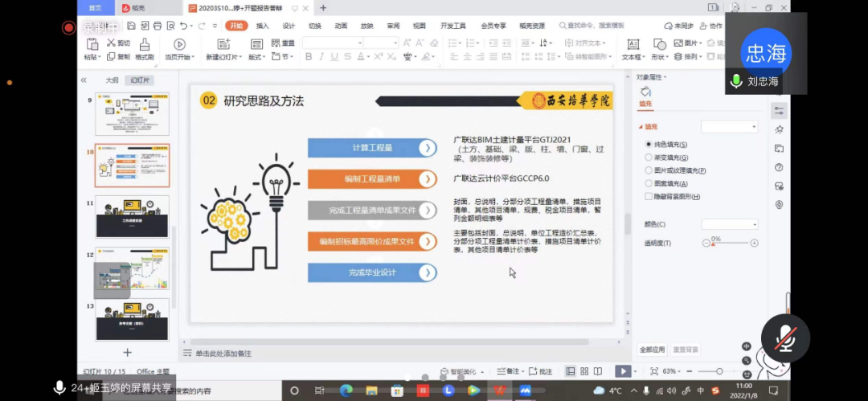This screenshot has width=868, height=401.
Task: Click the transparency (透明度) slider
Action: pyautogui.click(x=730, y=243)
